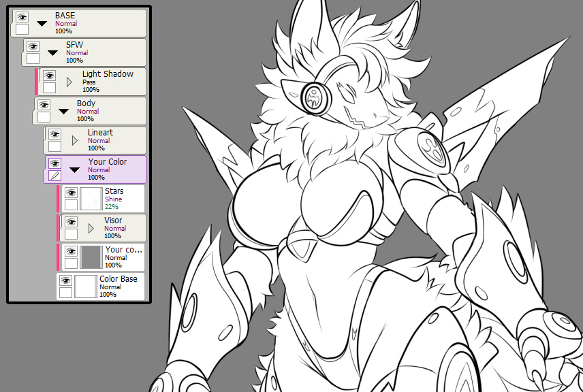The image size is (583, 392).
Task: Toggle visibility of Body folder
Action: click(44, 105)
